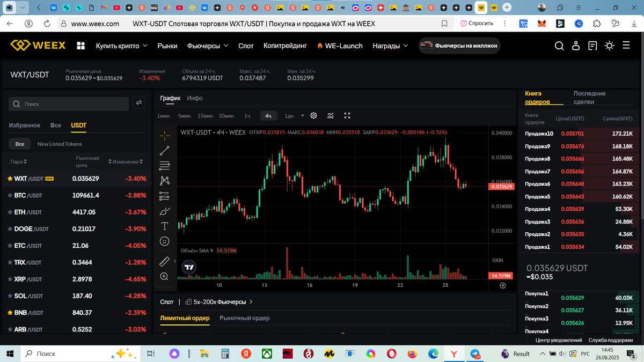Toggle light/dark theme sun icon
The height and width of the screenshot is (362, 644).
point(609,46)
